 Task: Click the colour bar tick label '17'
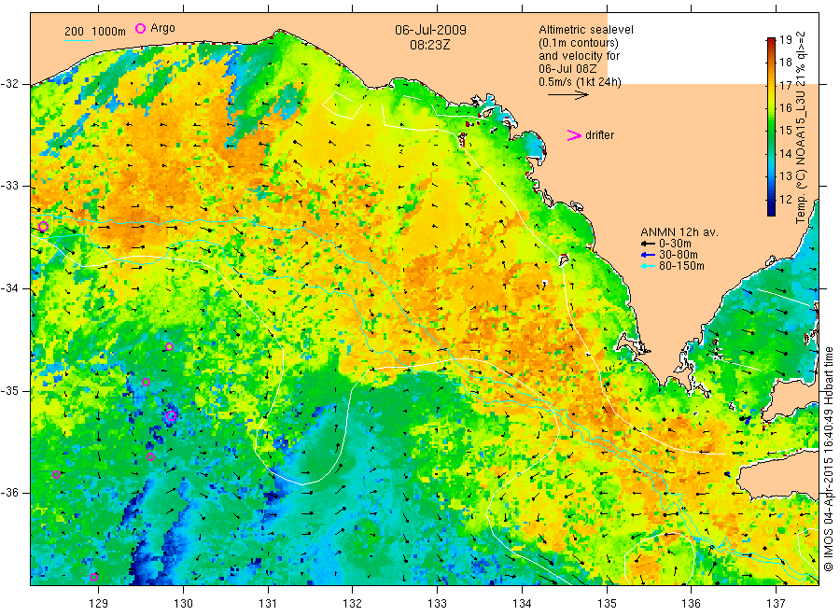coord(785,85)
